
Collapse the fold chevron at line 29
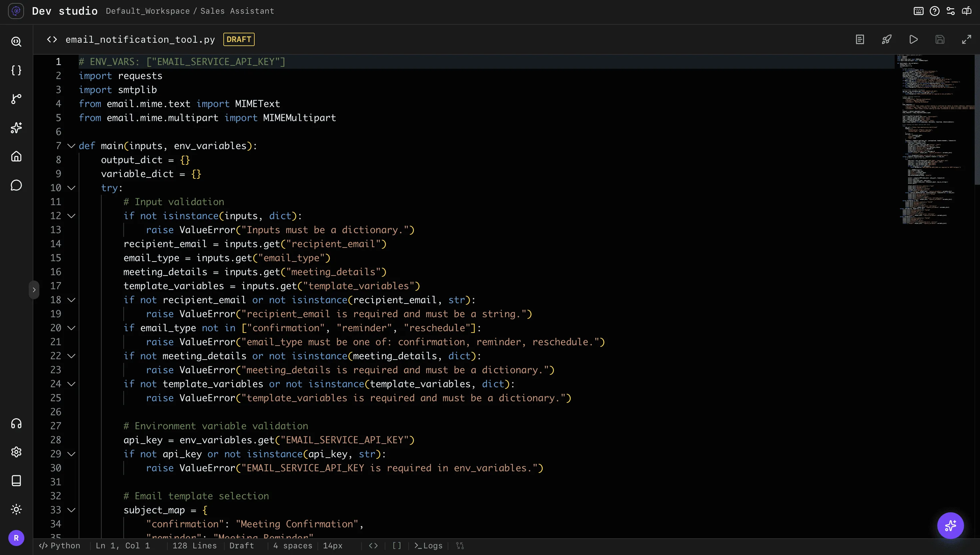(x=71, y=454)
